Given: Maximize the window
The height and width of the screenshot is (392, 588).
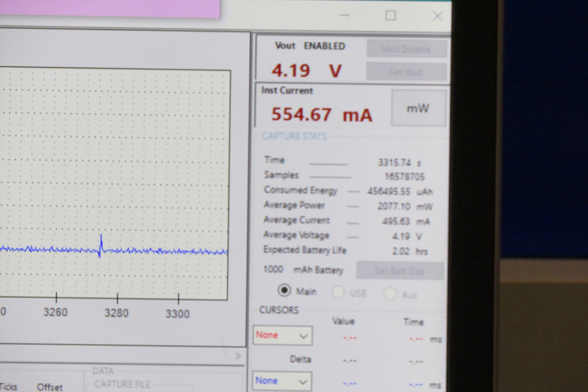Looking at the screenshot, I should tap(391, 15).
